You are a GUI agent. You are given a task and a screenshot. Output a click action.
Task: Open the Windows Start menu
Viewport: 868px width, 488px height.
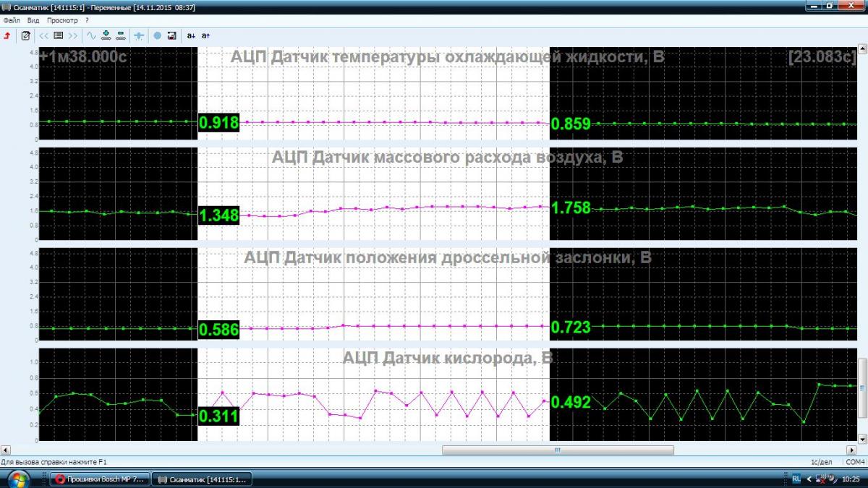click(17, 479)
